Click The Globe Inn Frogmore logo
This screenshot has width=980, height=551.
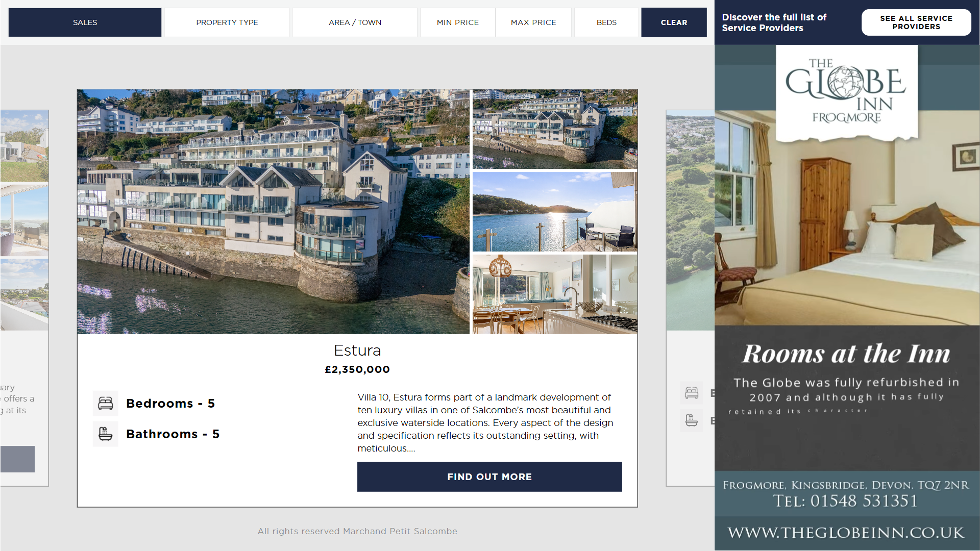(x=847, y=92)
